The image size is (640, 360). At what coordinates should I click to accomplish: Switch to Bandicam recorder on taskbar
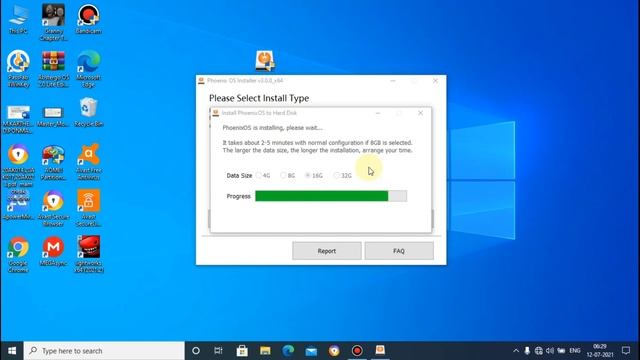pos(357,351)
